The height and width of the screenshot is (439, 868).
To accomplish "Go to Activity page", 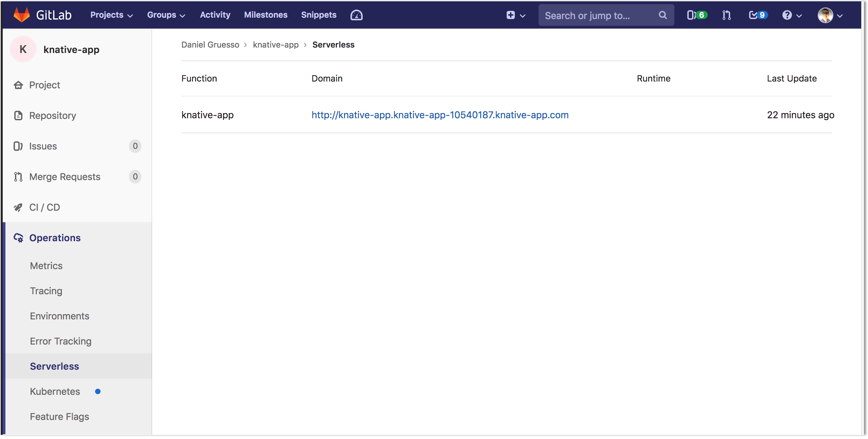I will [x=215, y=15].
